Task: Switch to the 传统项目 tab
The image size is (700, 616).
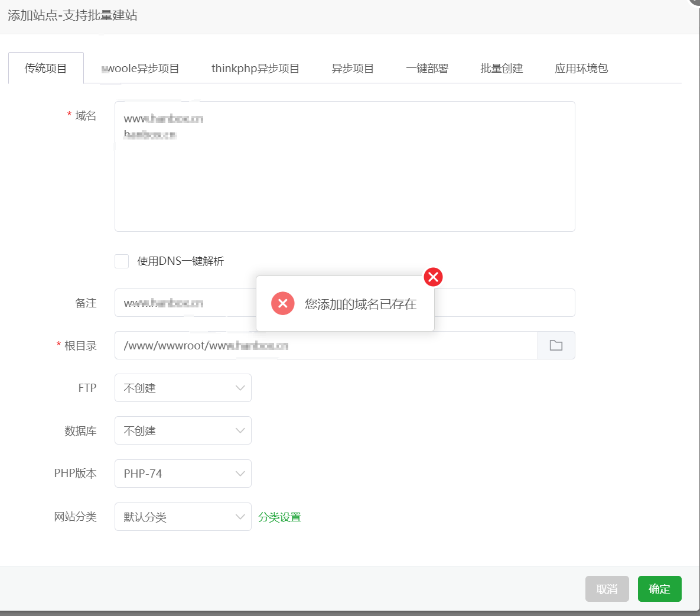Action: (x=46, y=68)
